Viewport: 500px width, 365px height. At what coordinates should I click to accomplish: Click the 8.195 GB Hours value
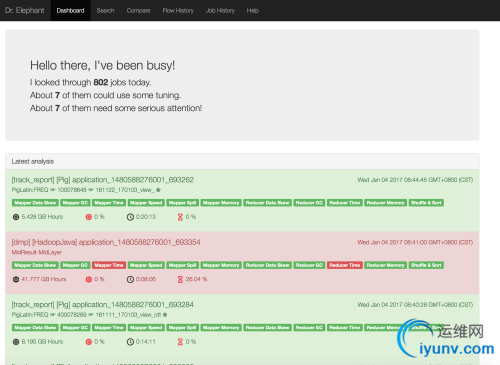[x=42, y=342]
